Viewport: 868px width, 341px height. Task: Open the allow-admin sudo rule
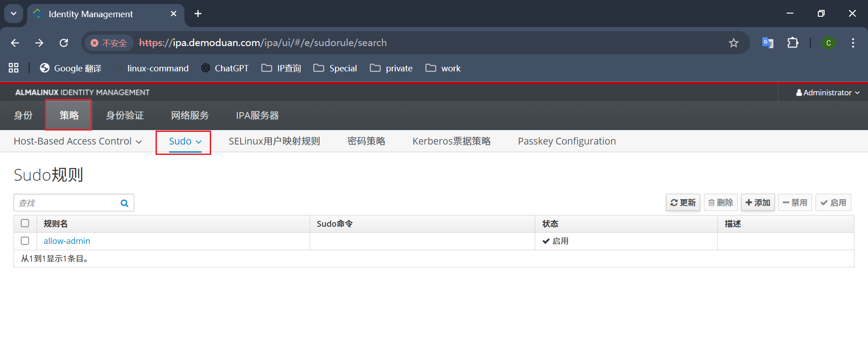67,241
